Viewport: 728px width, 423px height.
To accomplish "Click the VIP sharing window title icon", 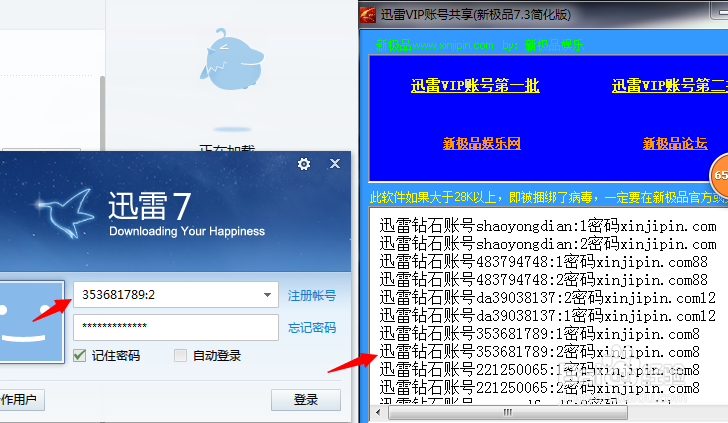I will pyautogui.click(x=368, y=14).
